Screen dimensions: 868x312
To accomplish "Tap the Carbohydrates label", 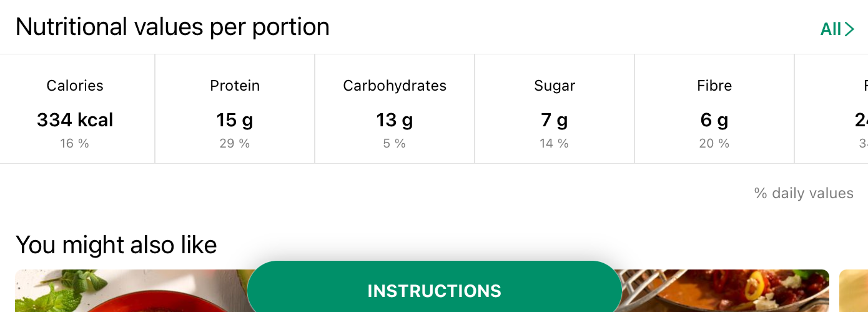I will click(395, 86).
